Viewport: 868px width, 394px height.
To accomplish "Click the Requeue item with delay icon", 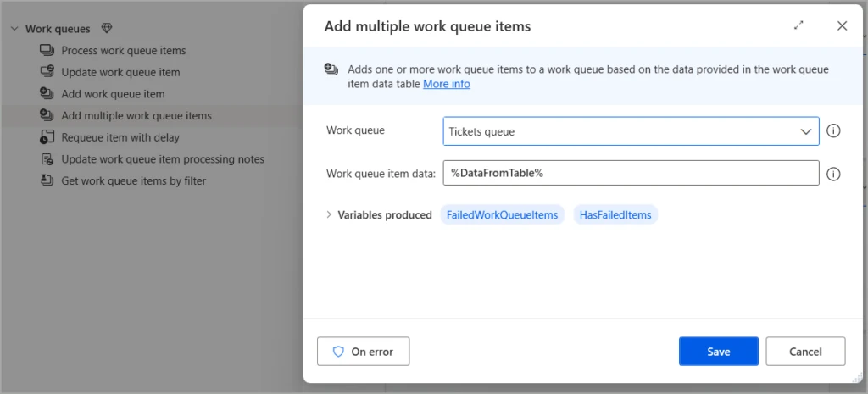I will coord(47,137).
